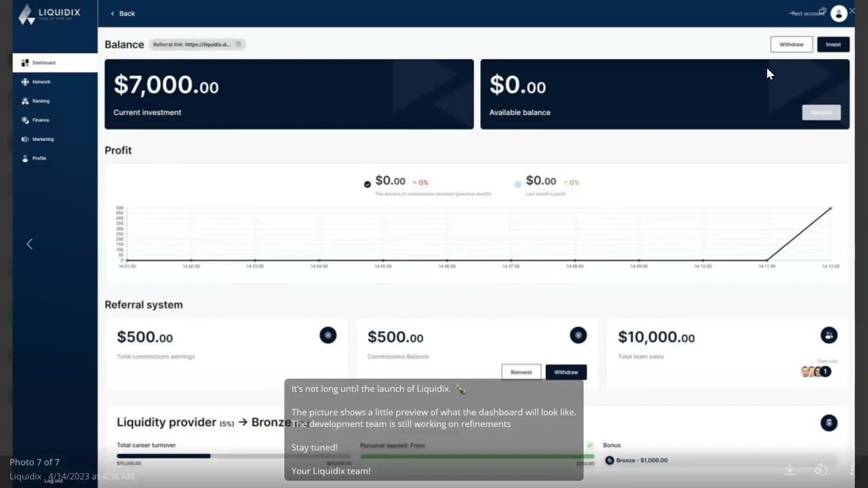
Task: Click the Total career turnover progress bar
Action: (234, 456)
